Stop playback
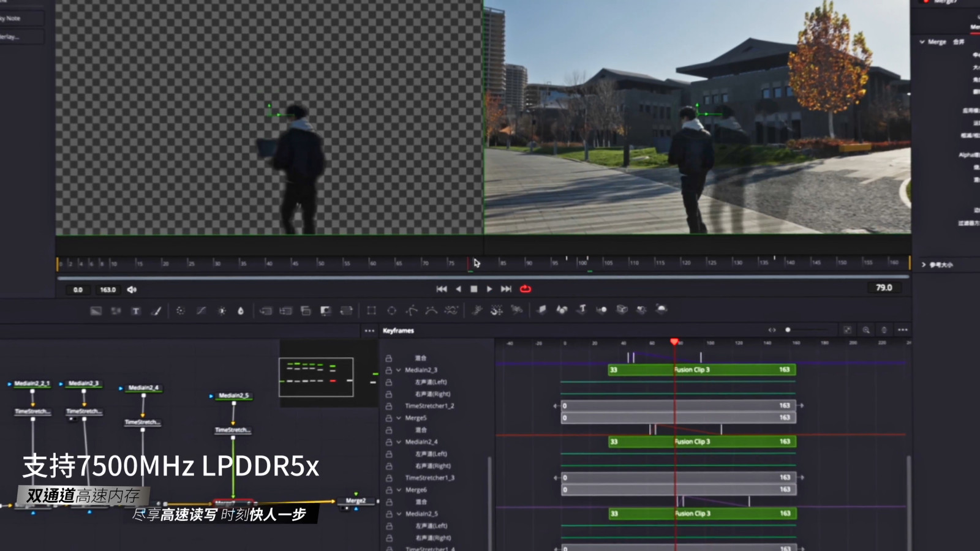The image size is (980, 551). [473, 289]
